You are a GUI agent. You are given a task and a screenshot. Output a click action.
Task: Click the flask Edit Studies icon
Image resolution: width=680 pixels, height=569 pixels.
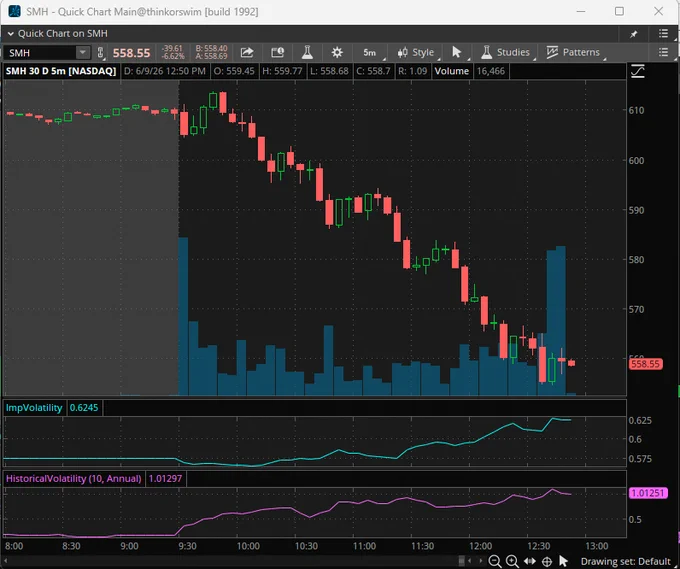point(307,52)
